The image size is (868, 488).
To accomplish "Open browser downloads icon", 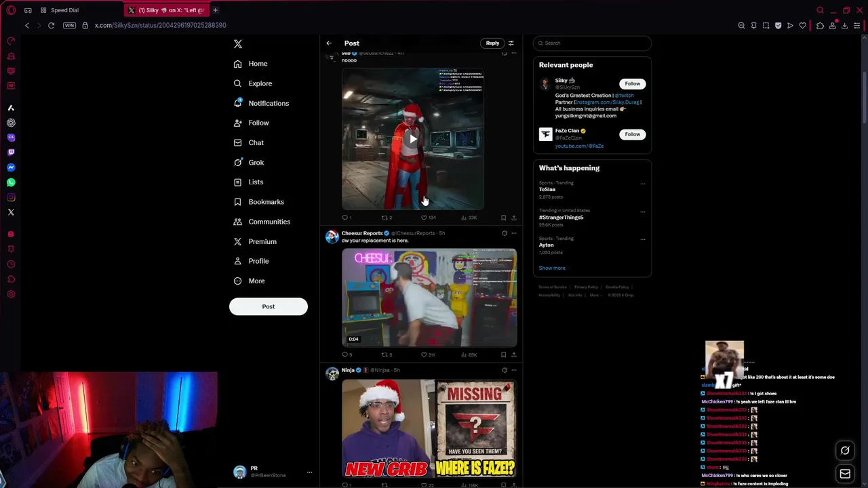I will tap(844, 26).
